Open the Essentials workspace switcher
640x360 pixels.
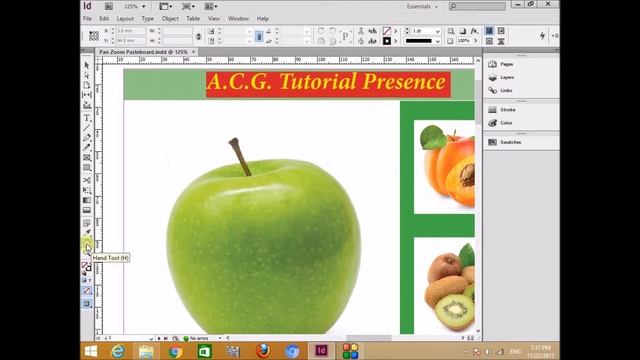coord(422,7)
